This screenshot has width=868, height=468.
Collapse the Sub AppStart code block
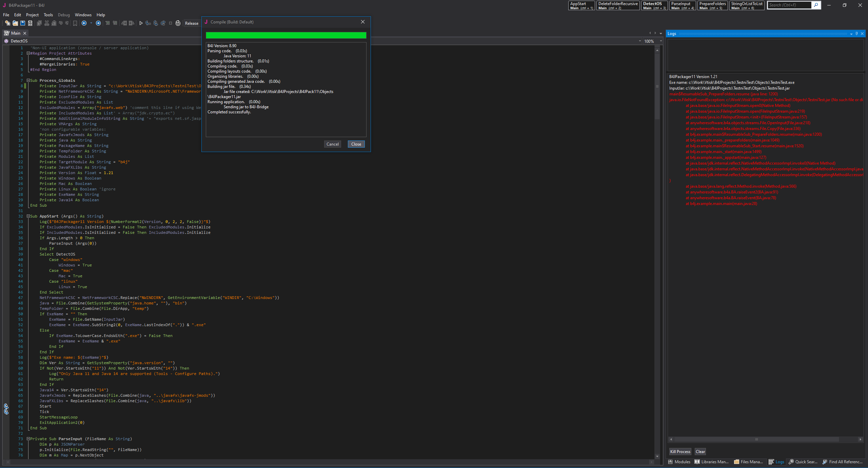point(28,216)
